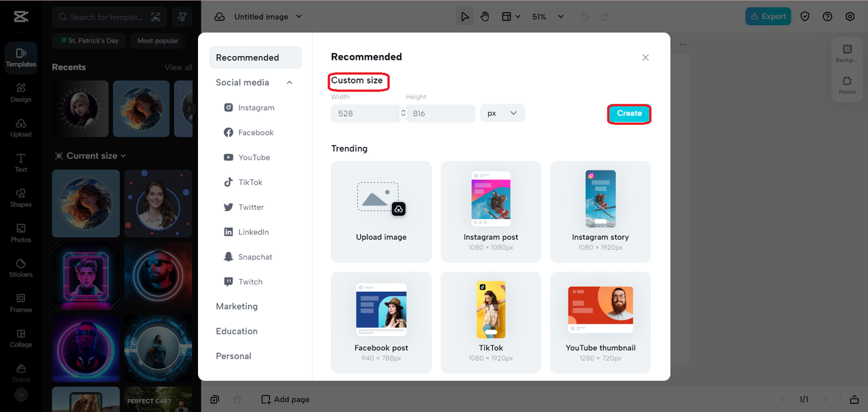Click the Width input field
The image size is (868, 412).
click(365, 113)
